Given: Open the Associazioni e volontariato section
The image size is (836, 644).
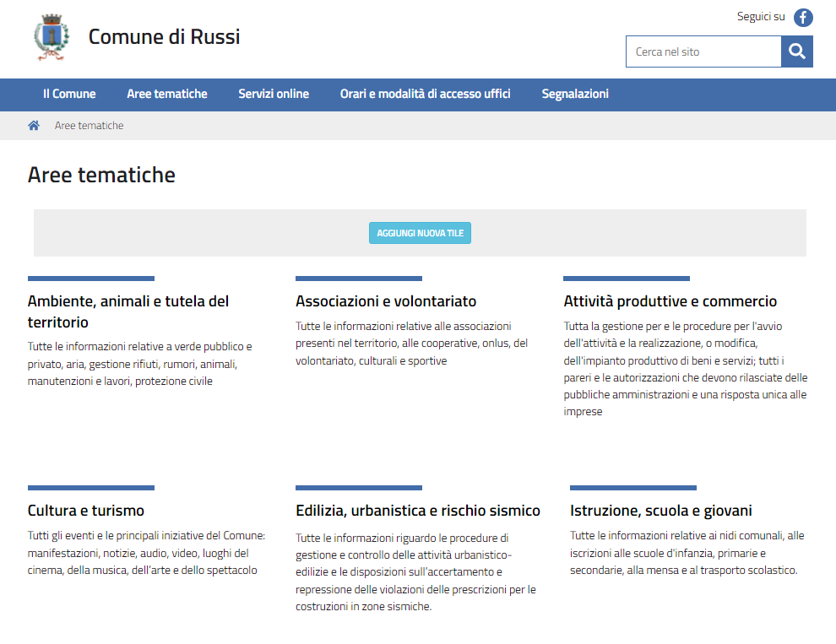Looking at the screenshot, I should (x=386, y=301).
